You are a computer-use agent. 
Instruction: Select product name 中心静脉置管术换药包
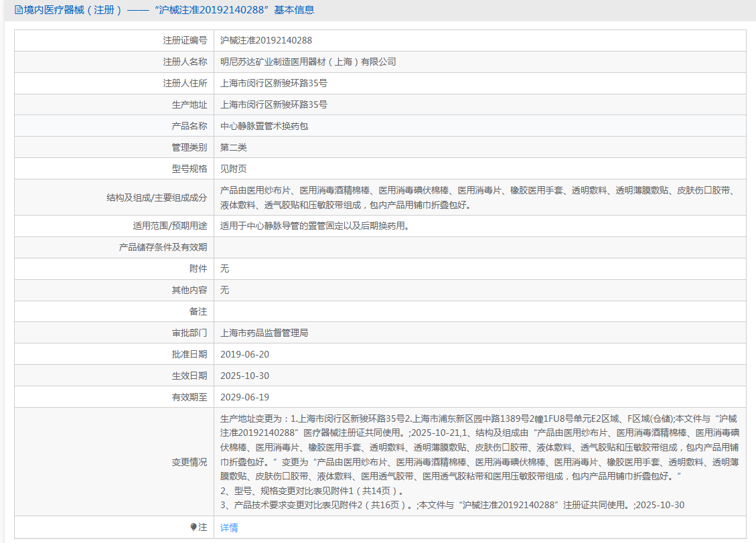click(264, 127)
